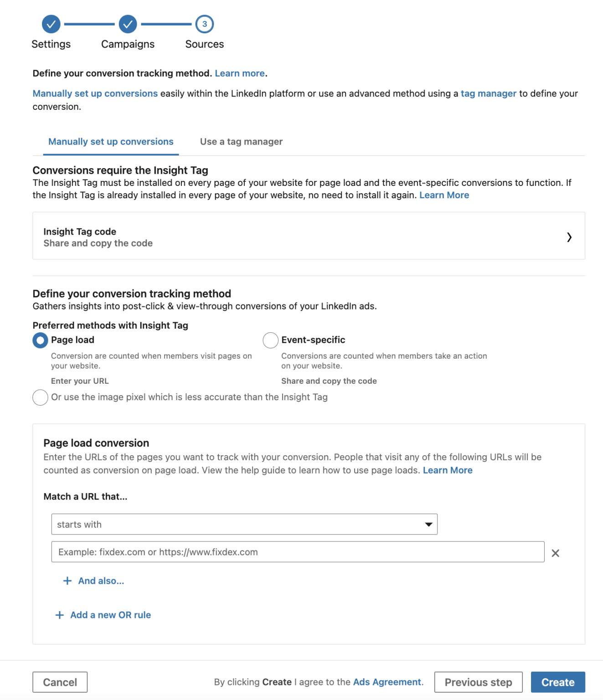Click the Settings step checkmark icon
The width and height of the screenshot is (603, 700).
click(51, 24)
